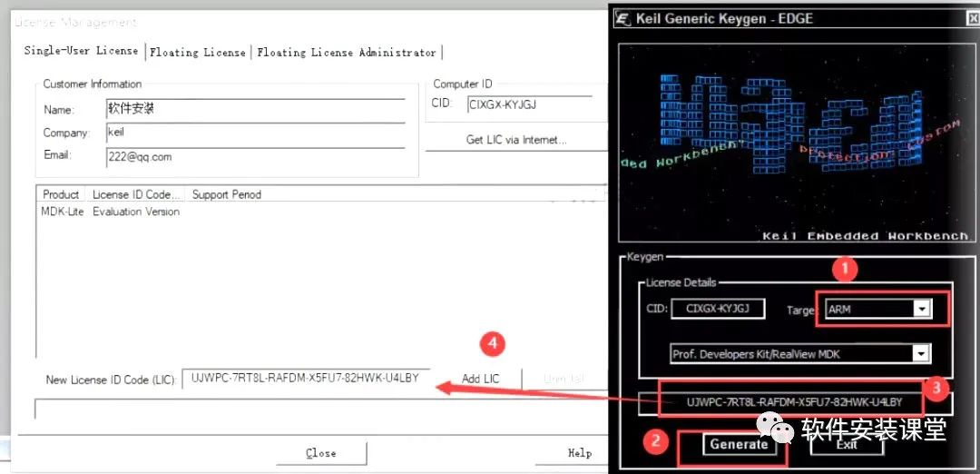Screen dimensions: 980x474
Task: Open the Floating License tab
Action: [198, 53]
